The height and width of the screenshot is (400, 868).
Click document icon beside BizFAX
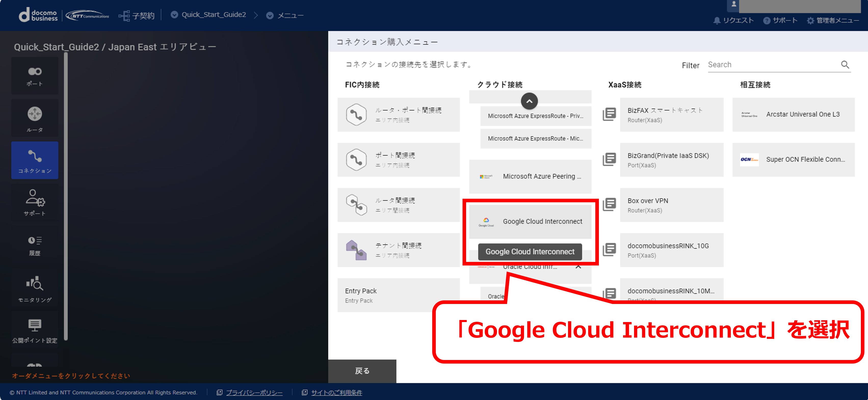click(609, 115)
